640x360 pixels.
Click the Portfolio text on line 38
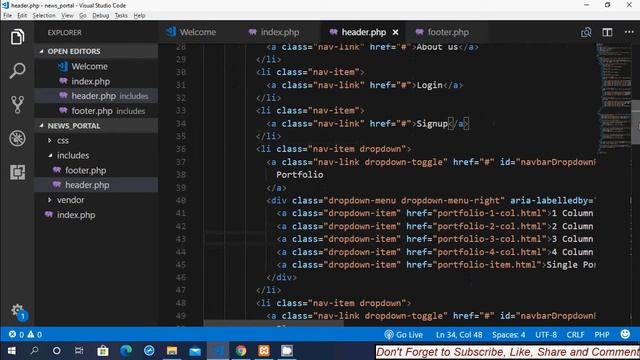tap(300, 175)
